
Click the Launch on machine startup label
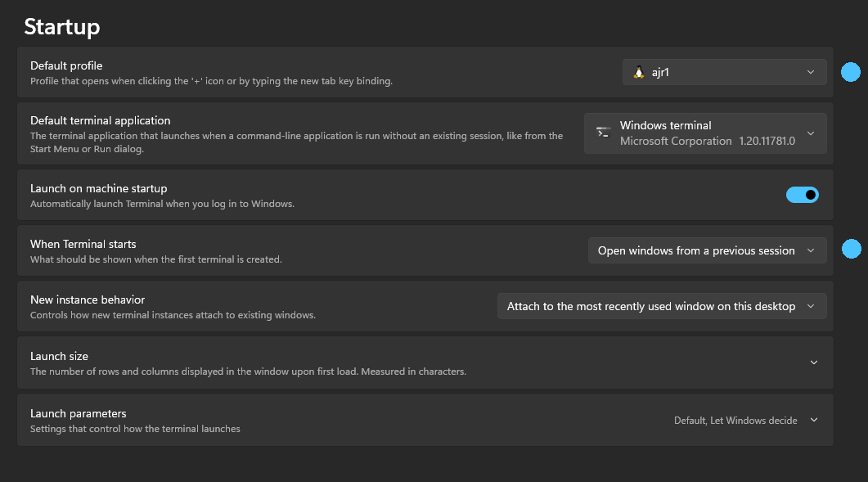point(98,188)
